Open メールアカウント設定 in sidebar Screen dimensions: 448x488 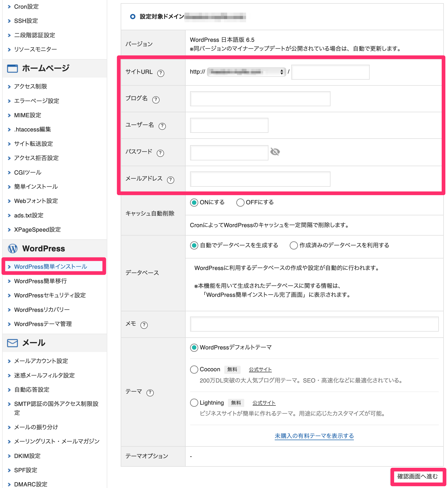[x=41, y=361]
